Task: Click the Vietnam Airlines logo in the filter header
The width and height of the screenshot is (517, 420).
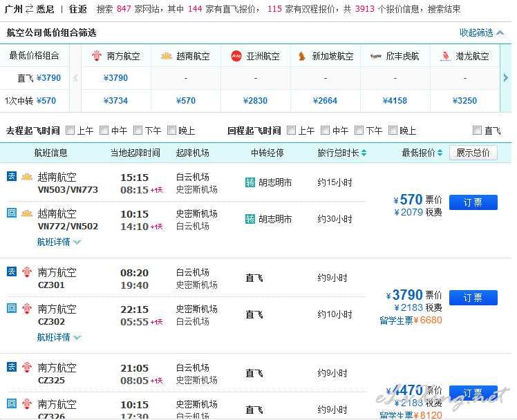Action: pos(167,56)
